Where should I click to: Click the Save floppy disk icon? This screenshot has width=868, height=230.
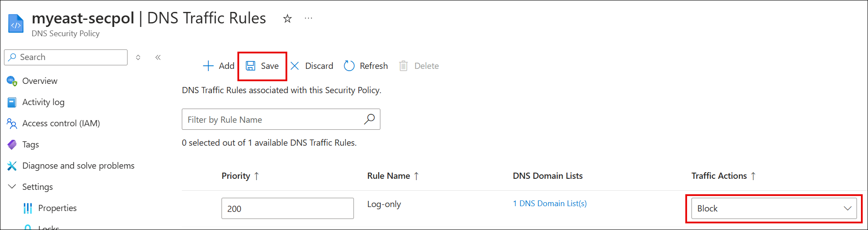(x=251, y=66)
